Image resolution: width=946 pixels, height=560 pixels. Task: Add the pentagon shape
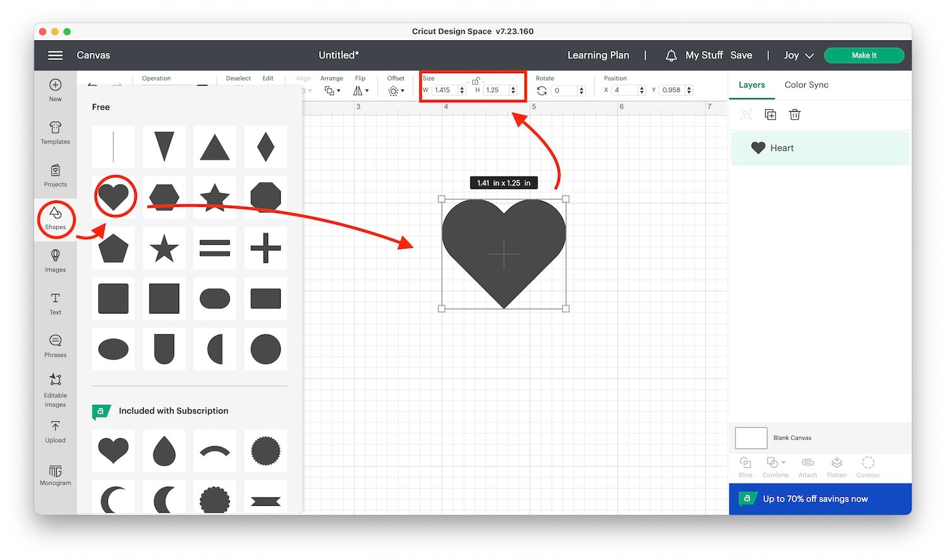[114, 248]
